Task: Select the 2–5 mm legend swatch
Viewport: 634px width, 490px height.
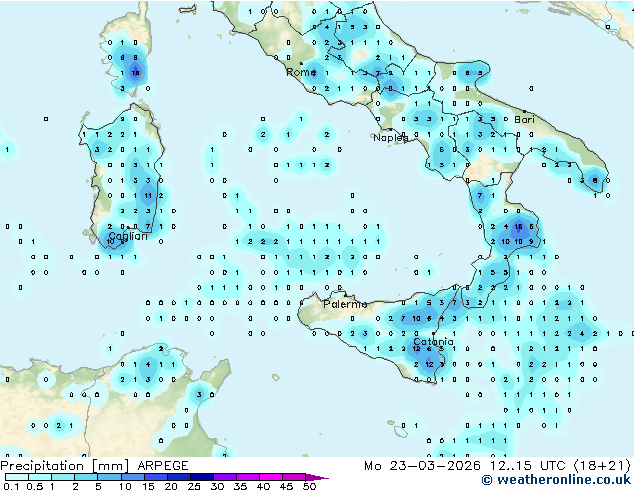Action: point(86,477)
